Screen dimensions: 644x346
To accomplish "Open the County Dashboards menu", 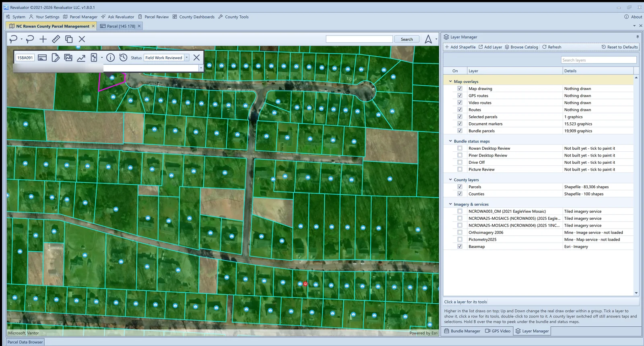I will (x=194, y=17).
